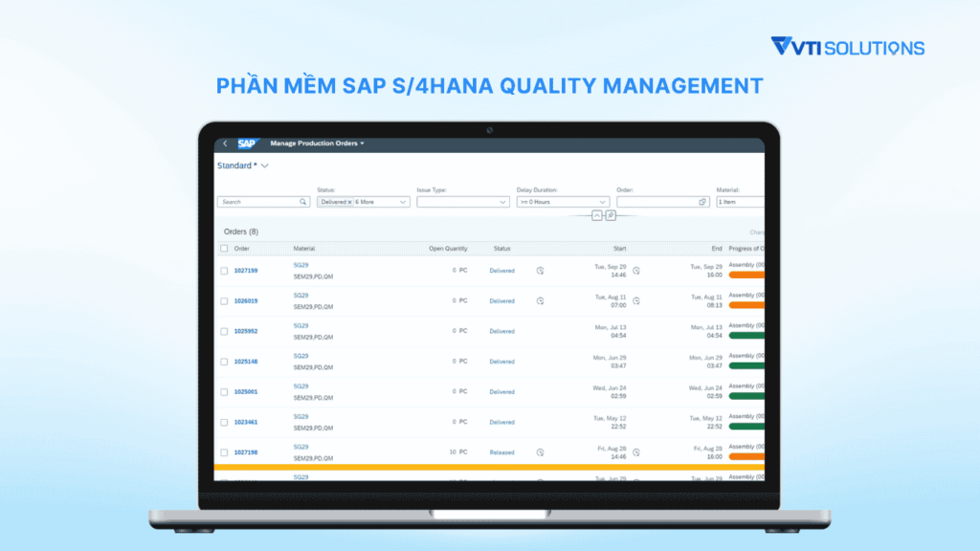
Task: Open order link 1025952
Action: tap(246, 331)
